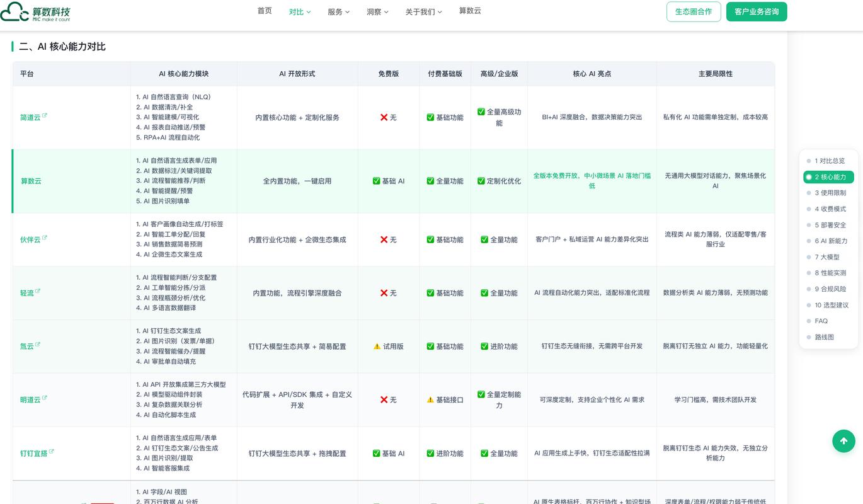This screenshot has height=504, width=863.
Task: Click the 主要局限性 column header
Action: click(716, 74)
